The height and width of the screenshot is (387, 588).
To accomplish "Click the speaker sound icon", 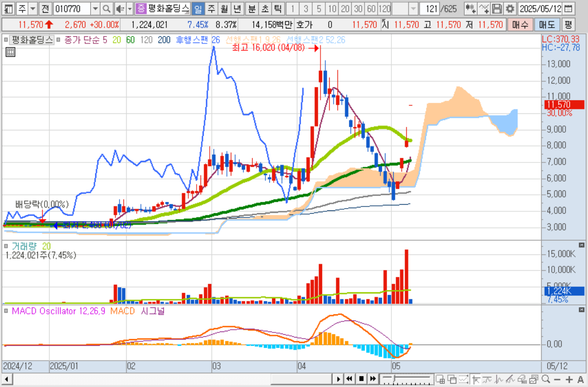I will tap(120, 8).
